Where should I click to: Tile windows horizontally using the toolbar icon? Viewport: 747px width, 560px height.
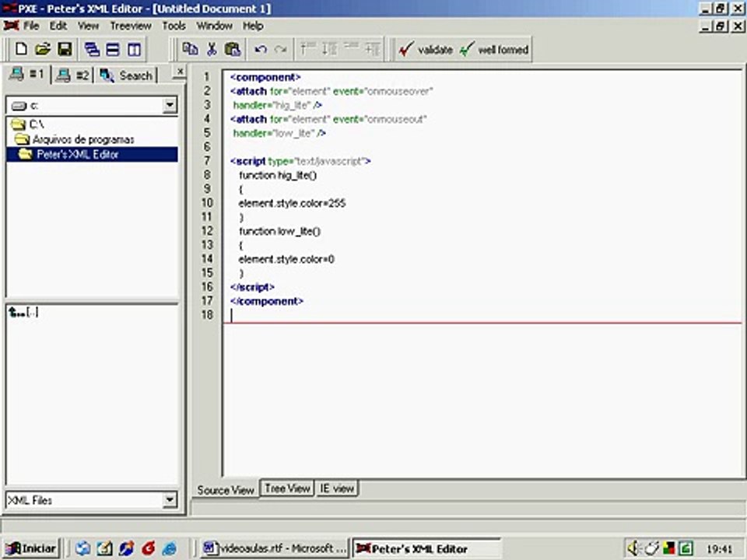point(113,49)
